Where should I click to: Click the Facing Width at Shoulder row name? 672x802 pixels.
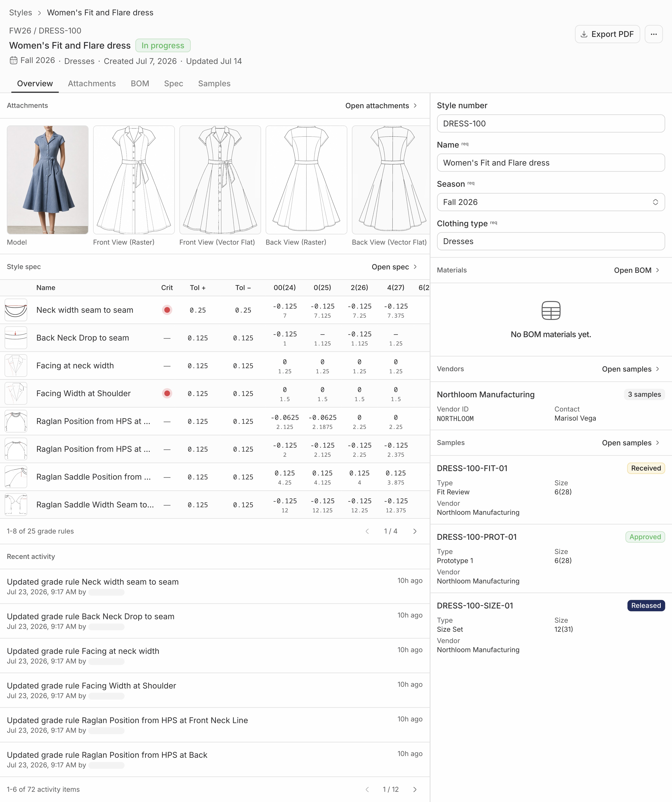[x=83, y=393]
